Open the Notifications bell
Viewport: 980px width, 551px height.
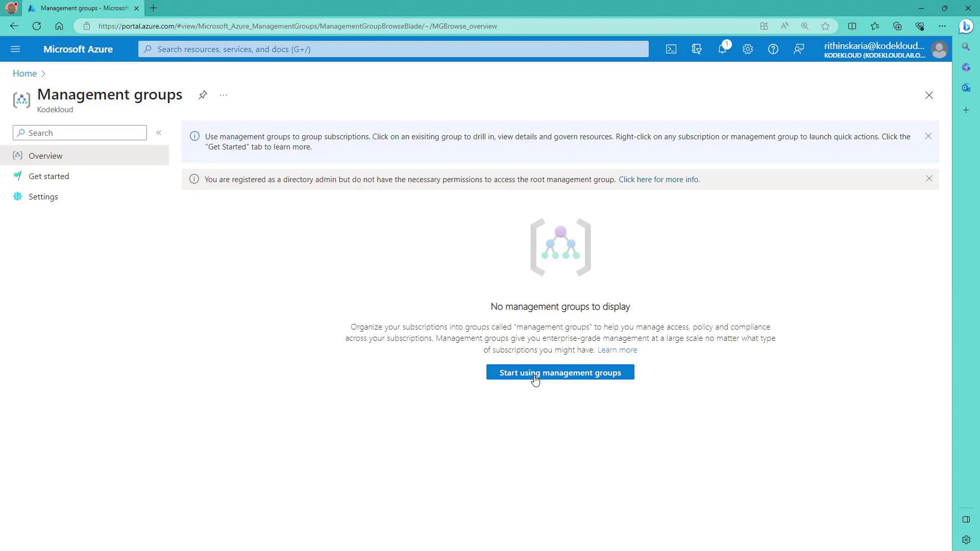pyautogui.click(x=722, y=49)
